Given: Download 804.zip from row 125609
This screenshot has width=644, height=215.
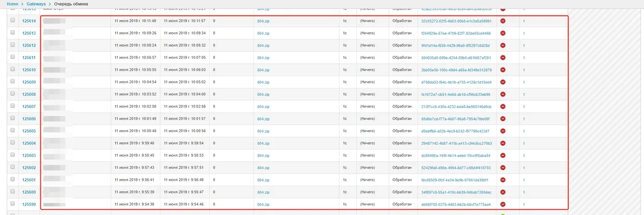Looking at the screenshot, I should click(263, 82).
